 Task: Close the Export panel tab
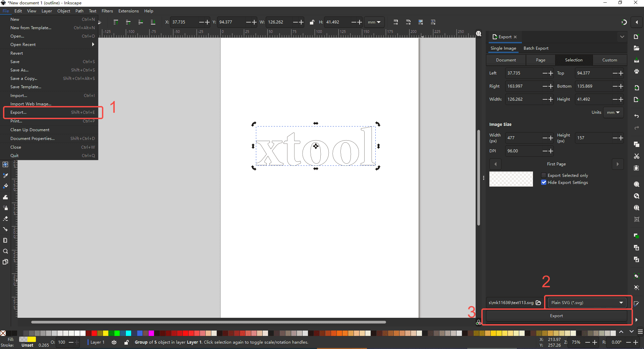pyautogui.click(x=515, y=37)
